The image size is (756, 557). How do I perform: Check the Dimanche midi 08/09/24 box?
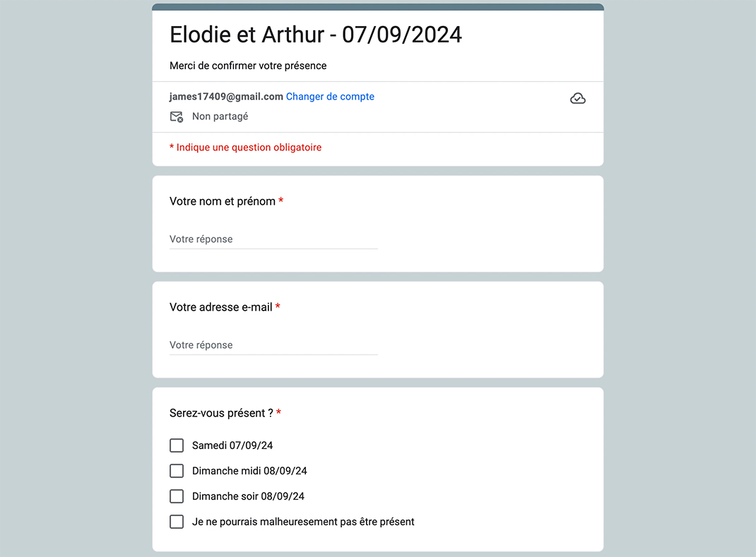coord(177,471)
